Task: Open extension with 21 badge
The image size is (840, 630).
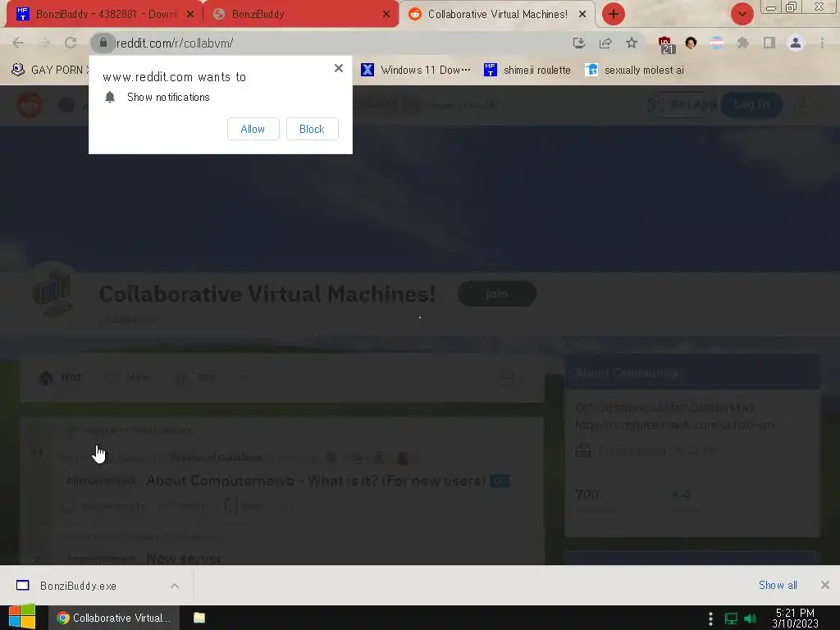Action: pos(665,44)
